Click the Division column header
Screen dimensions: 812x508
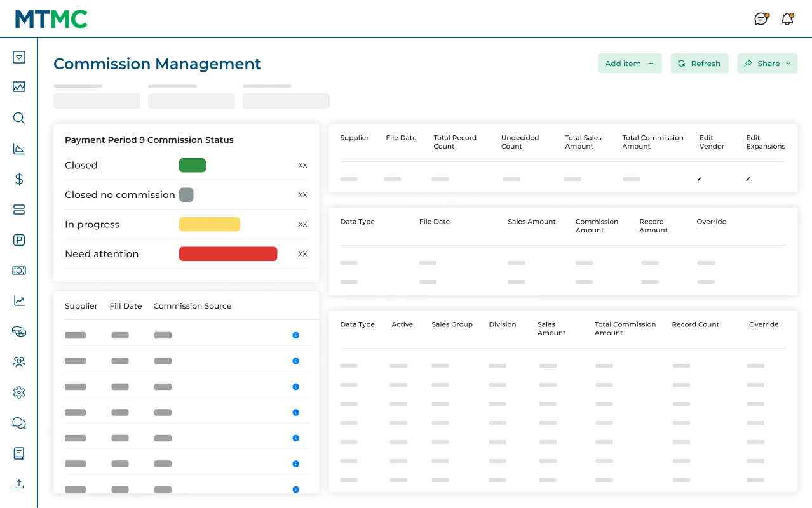(x=503, y=324)
